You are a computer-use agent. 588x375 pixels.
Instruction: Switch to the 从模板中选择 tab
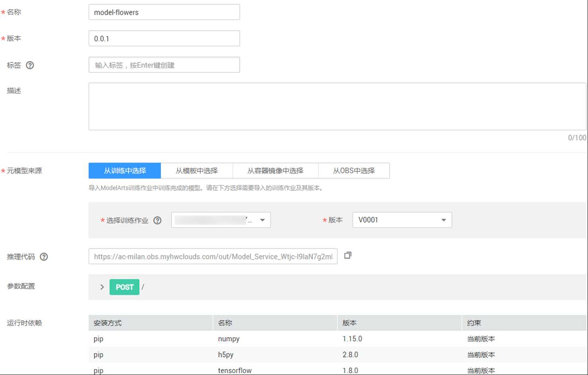pos(197,171)
